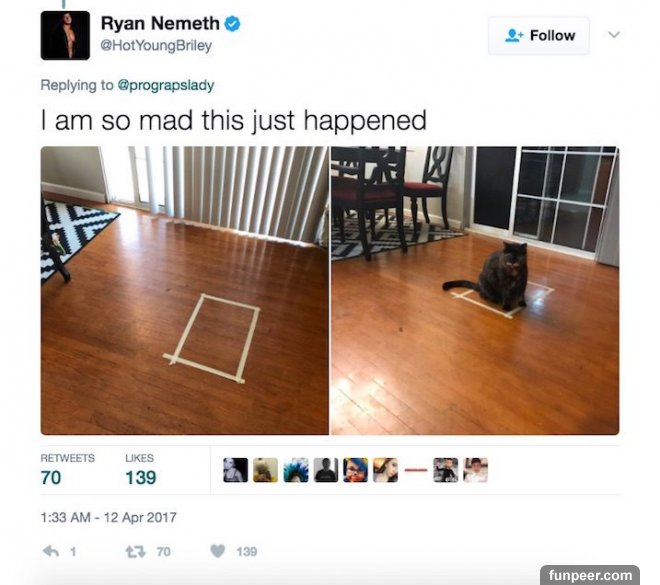Click the Ryan Nemeth display name
The image size is (660, 585).
pos(160,24)
